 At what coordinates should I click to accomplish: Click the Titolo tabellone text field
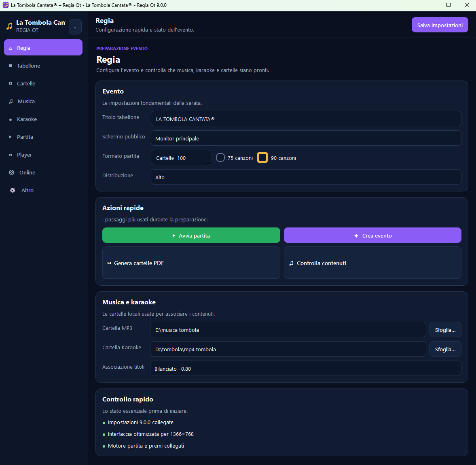(x=306, y=119)
